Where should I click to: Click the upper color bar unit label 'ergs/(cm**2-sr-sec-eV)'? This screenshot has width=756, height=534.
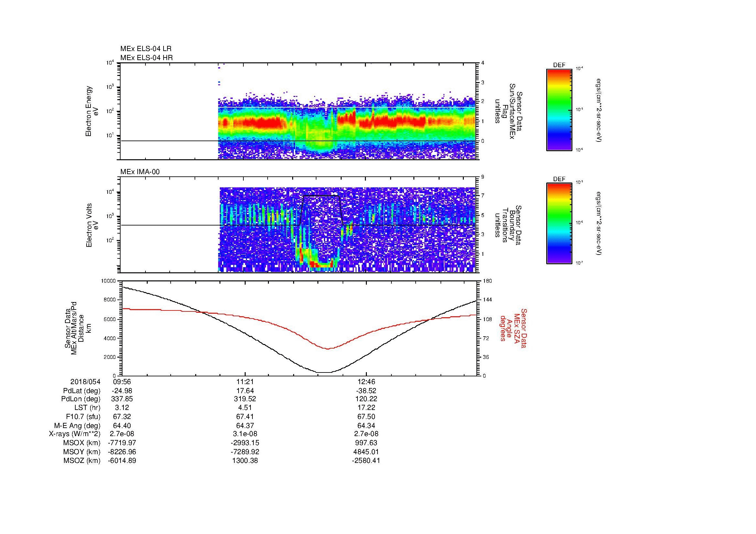tap(599, 110)
